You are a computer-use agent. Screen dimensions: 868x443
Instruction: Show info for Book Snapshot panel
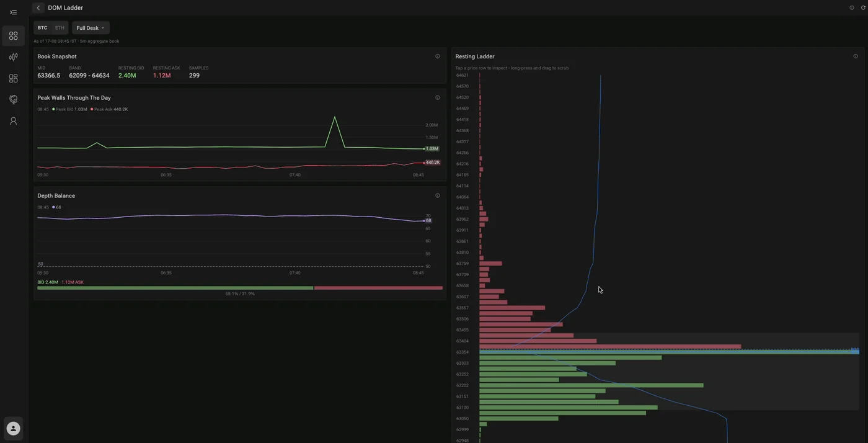(438, 56)
